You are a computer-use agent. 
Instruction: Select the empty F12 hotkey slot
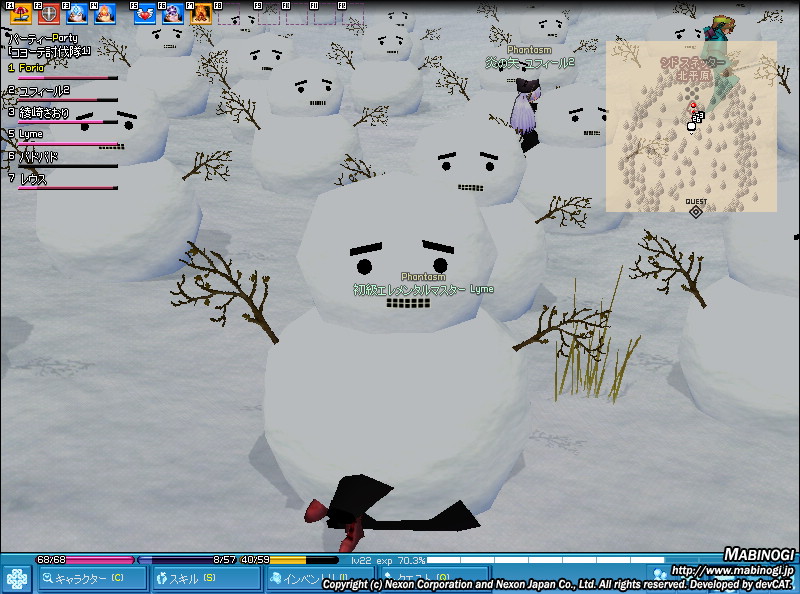point(353,14)
